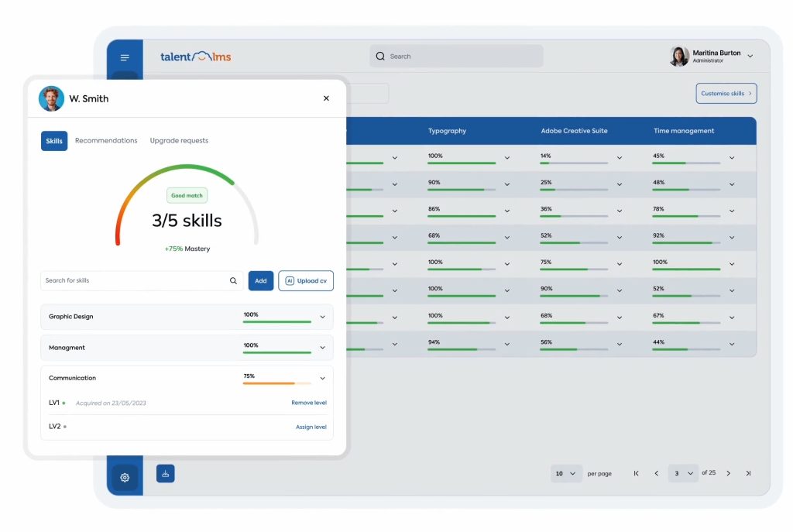The width and height of the screenshot is (793, 532).
Task: Expand the Graphic Design skill row
Action: point(323,317)
